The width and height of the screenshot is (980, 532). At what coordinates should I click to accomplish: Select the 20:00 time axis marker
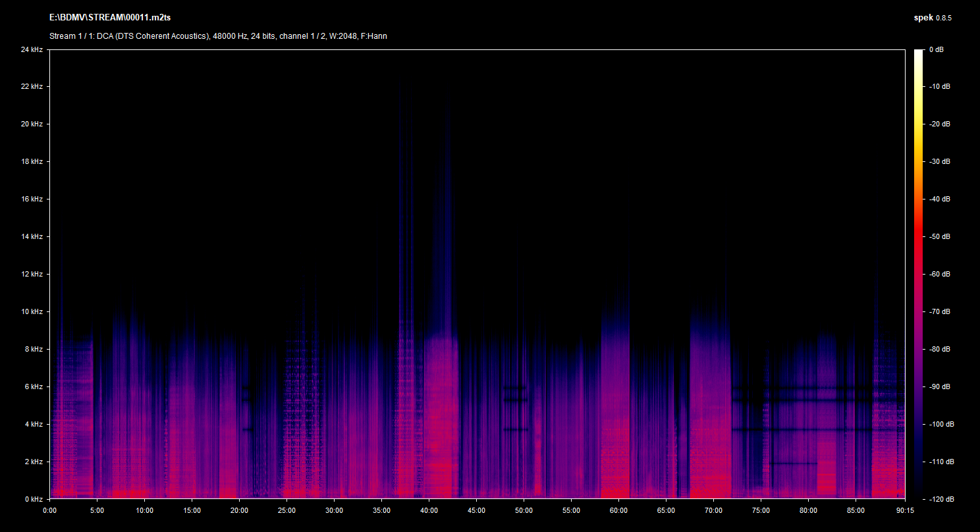tap(240, 510)
